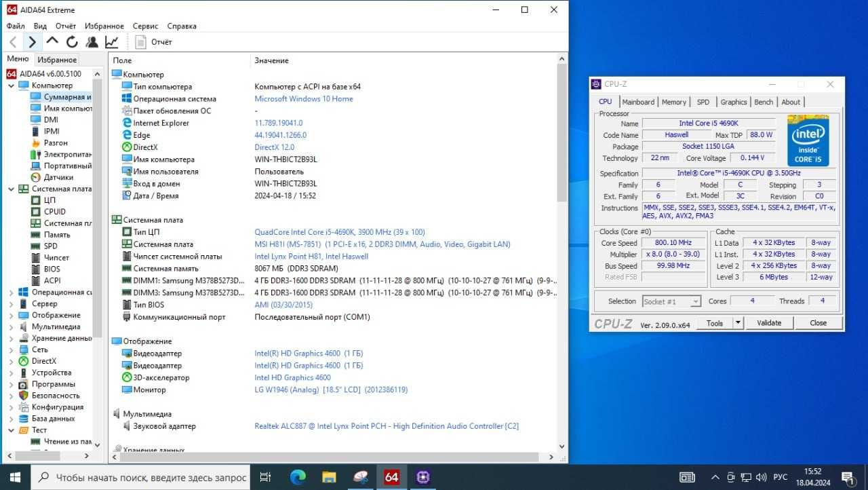Click the Validate button in CPU-Z

(769, 323)
